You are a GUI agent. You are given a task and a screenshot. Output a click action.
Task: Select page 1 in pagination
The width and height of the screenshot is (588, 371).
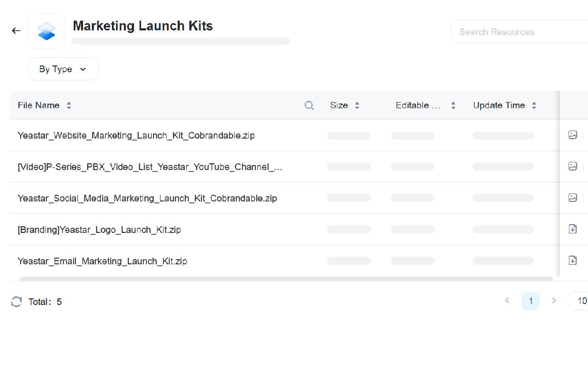click(x=531, y=301)
